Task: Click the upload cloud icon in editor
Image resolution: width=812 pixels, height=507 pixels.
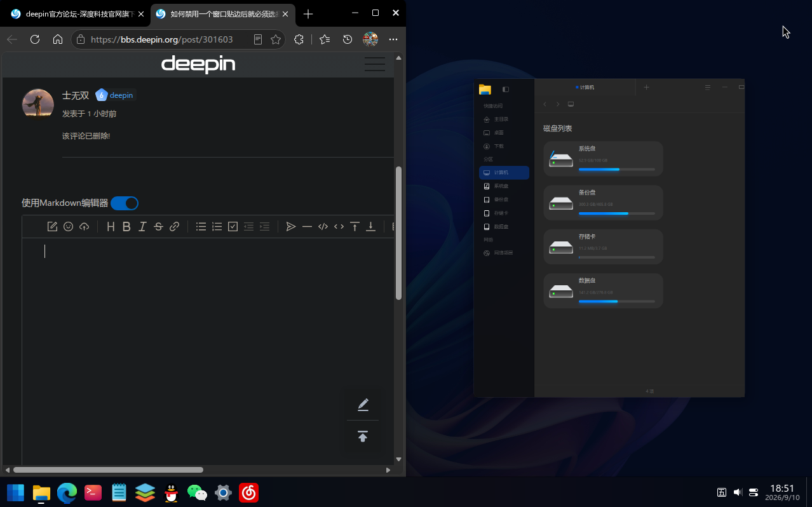Action: pos(84,227)
